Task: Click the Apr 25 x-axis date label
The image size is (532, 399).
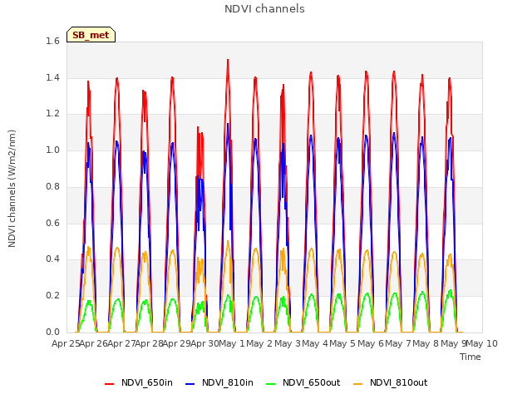Action: (66, 343)
